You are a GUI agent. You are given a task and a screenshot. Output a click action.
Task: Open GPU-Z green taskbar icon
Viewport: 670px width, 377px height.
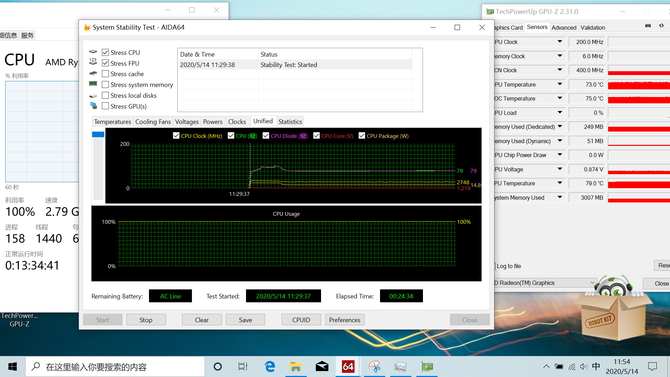[x=427, y=366]
